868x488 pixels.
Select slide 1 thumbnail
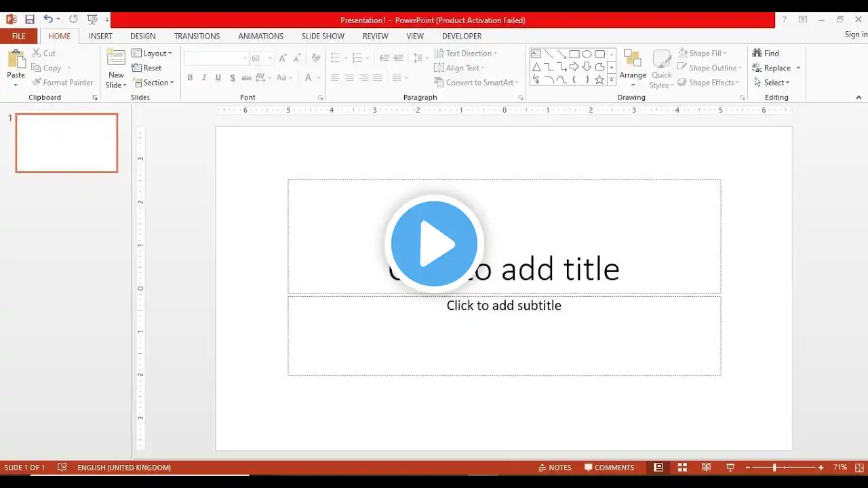tap(66, 142)
